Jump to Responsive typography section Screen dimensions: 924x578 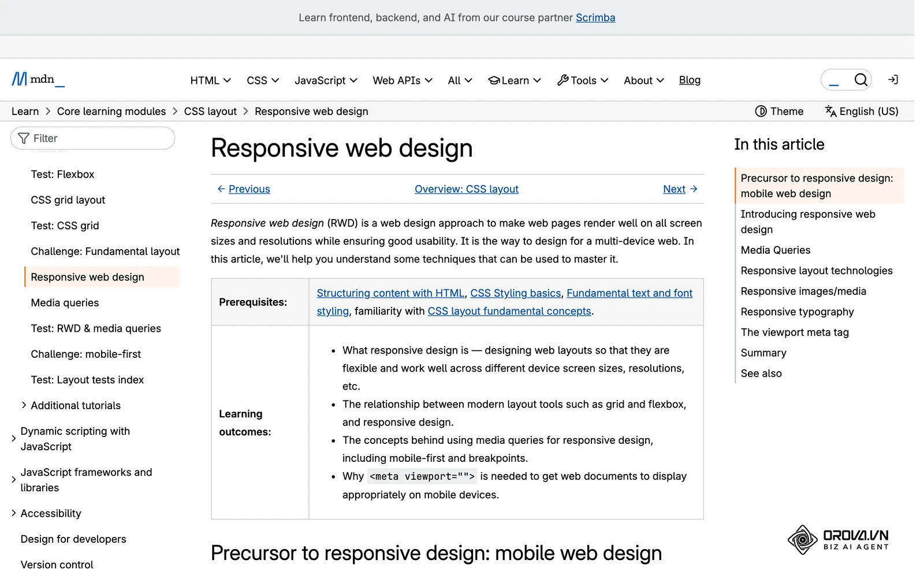click(797, 312)
